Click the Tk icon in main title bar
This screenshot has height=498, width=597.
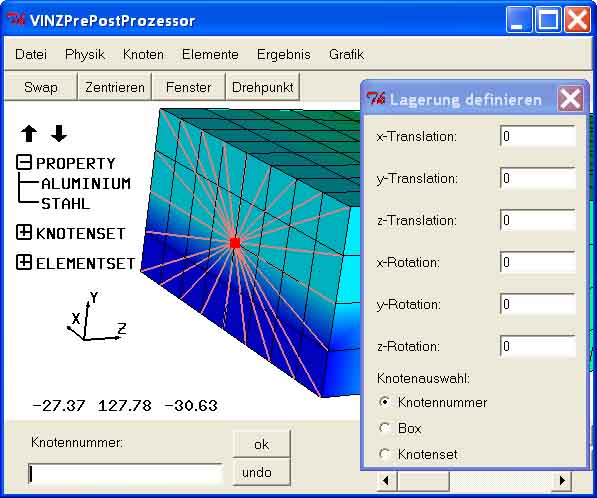pyautogui.click(x=16, y=19)
